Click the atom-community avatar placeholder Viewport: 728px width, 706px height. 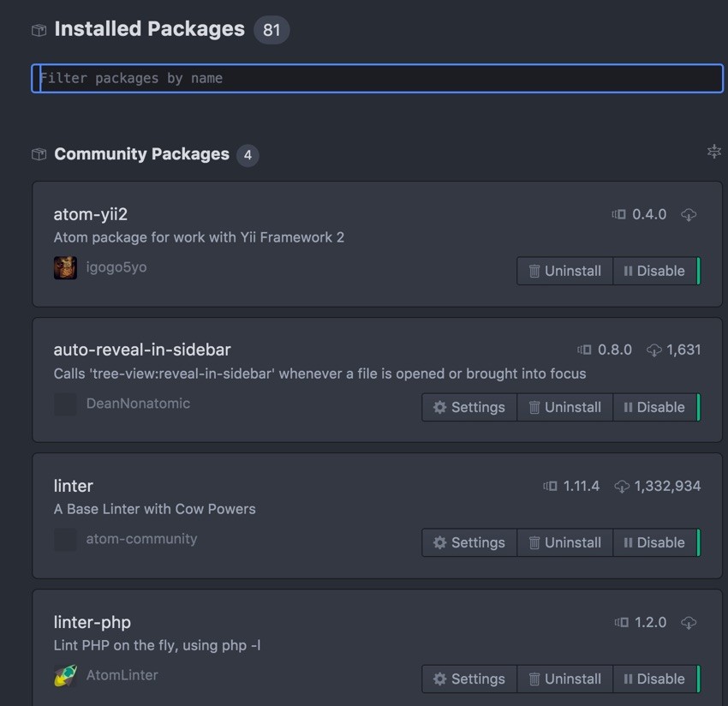point(65,540)
